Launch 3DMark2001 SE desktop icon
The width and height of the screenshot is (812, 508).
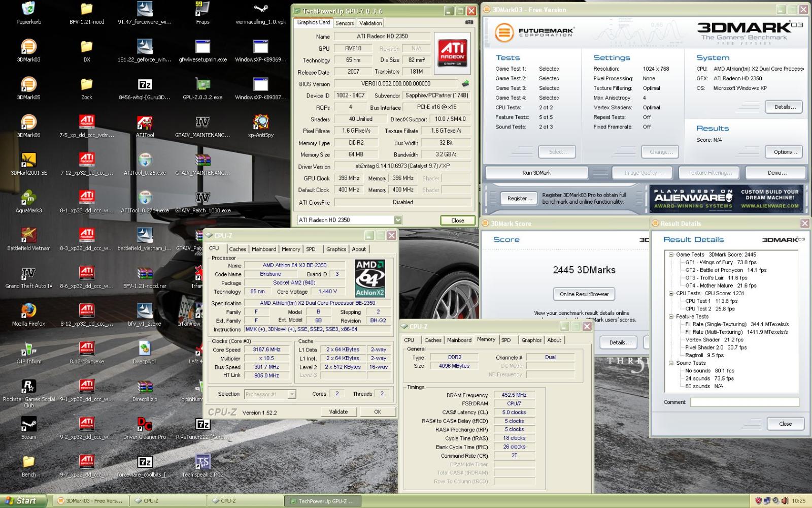28,164
